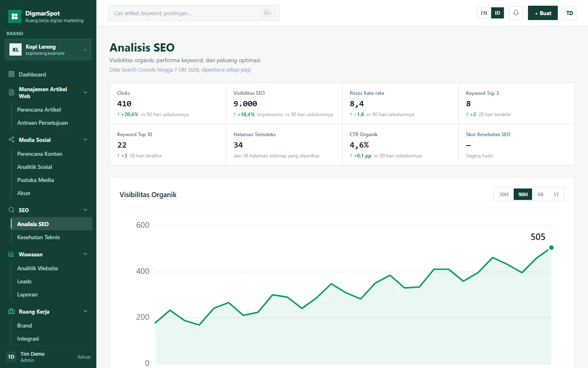Open Kesehatan Teknis page
The width and height of the screenshot is (588, 368).
(x=51, y=237)
